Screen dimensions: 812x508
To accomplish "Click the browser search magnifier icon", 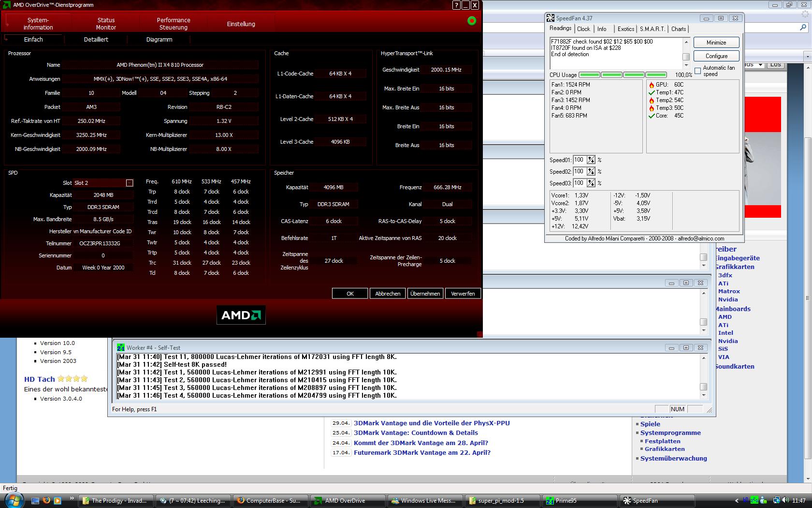I will pos(803,28).
